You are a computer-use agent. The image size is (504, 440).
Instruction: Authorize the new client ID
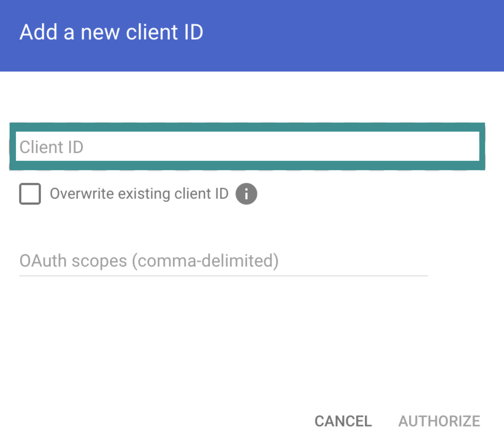(440, 421)
